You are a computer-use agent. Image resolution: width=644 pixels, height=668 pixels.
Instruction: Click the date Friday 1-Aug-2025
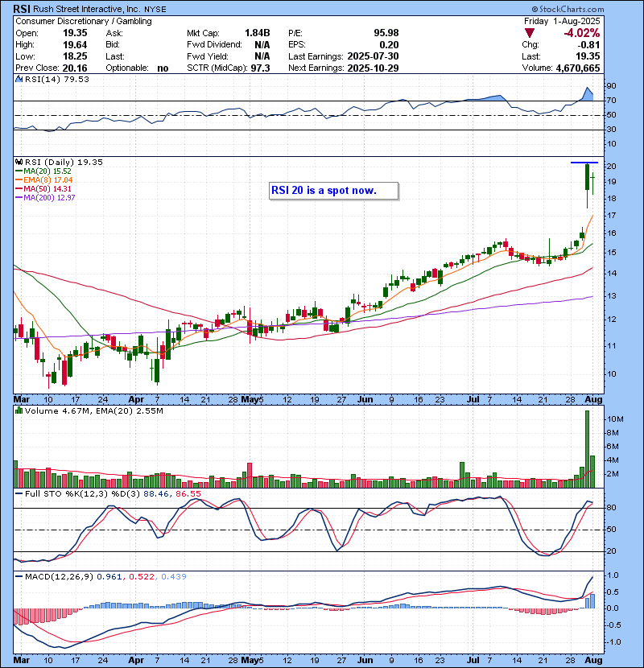pos(562,21)
